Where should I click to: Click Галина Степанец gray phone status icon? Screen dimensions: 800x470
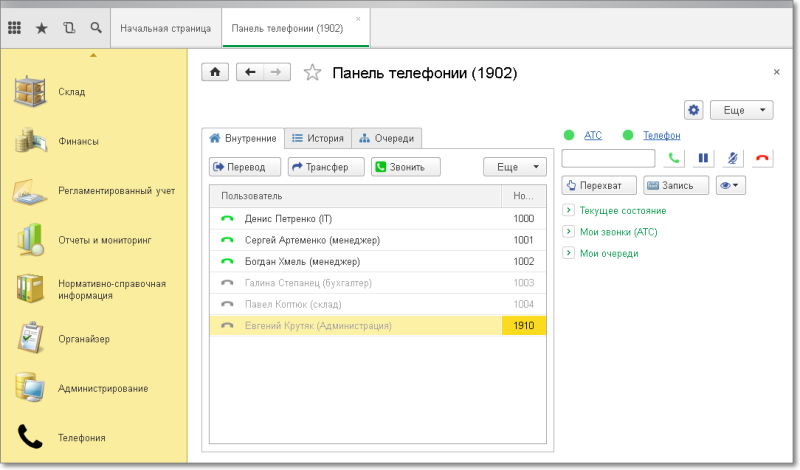[x=228, y=283]
